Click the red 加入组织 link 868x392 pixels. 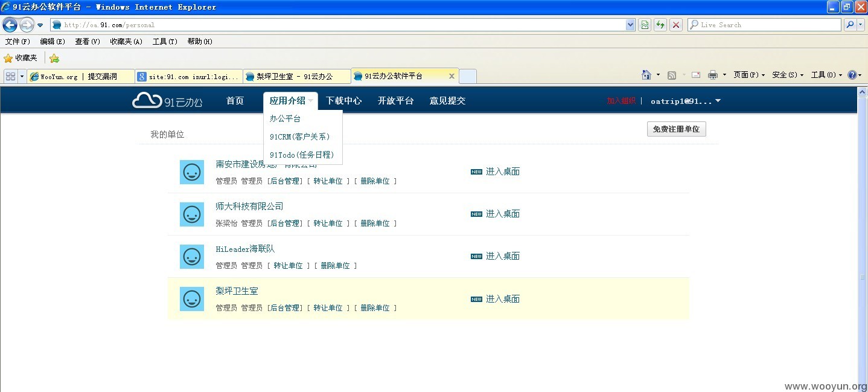[x=621, y=101]
